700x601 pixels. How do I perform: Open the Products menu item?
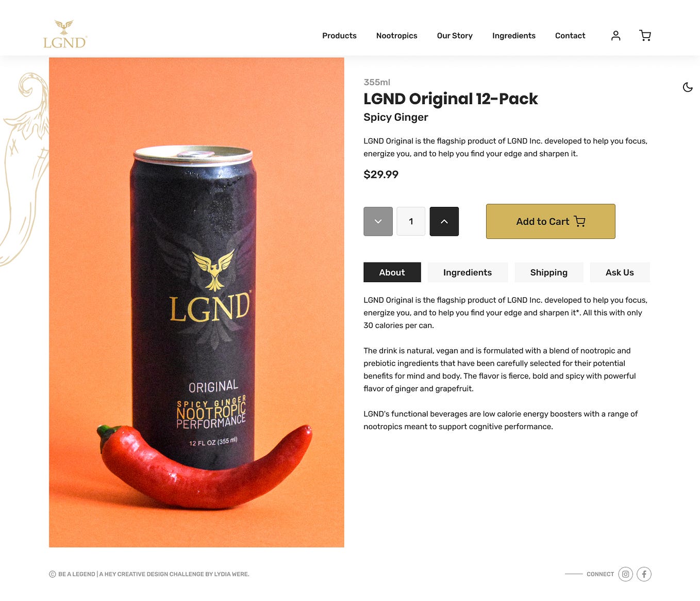pos(339,36)
